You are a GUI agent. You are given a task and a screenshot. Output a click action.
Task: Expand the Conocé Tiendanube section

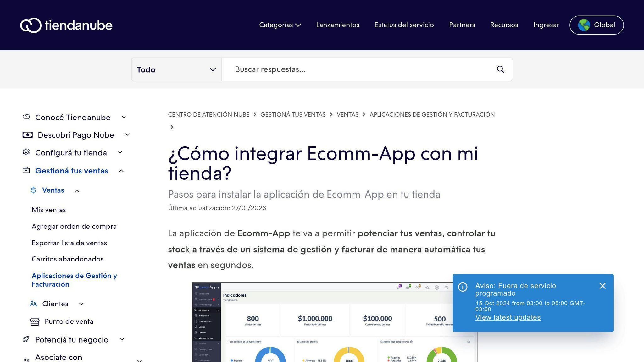(x=124, y=117)
